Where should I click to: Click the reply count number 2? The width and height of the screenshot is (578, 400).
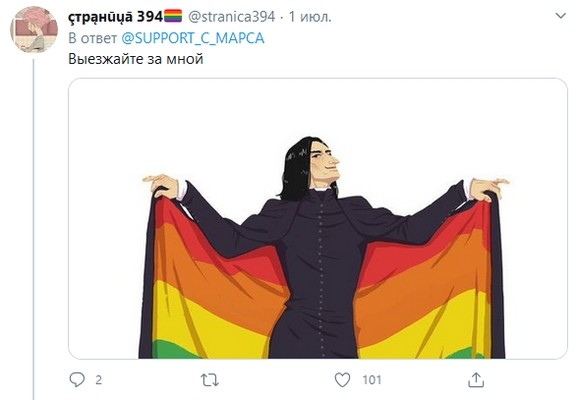[x=98, y=380]
